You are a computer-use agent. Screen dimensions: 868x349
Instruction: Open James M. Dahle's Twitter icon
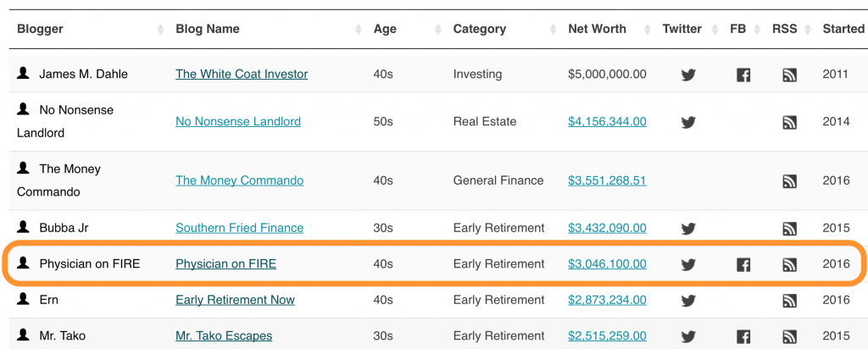click(x=688, y=75)
